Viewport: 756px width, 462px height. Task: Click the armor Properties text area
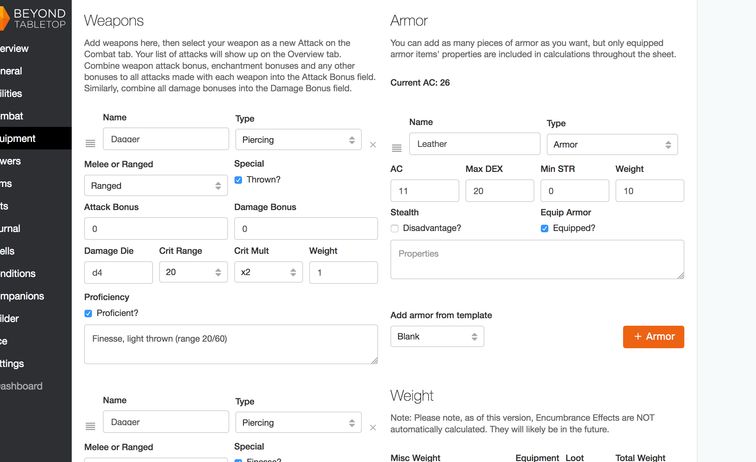537,259
